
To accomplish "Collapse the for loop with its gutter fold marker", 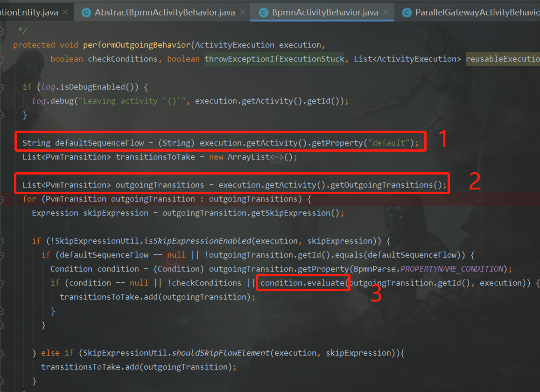I will [1, 199].
